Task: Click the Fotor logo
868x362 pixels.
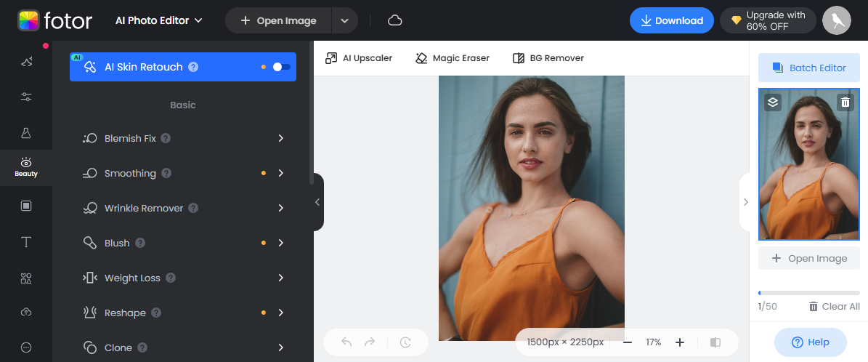Action: click(54, 20)
